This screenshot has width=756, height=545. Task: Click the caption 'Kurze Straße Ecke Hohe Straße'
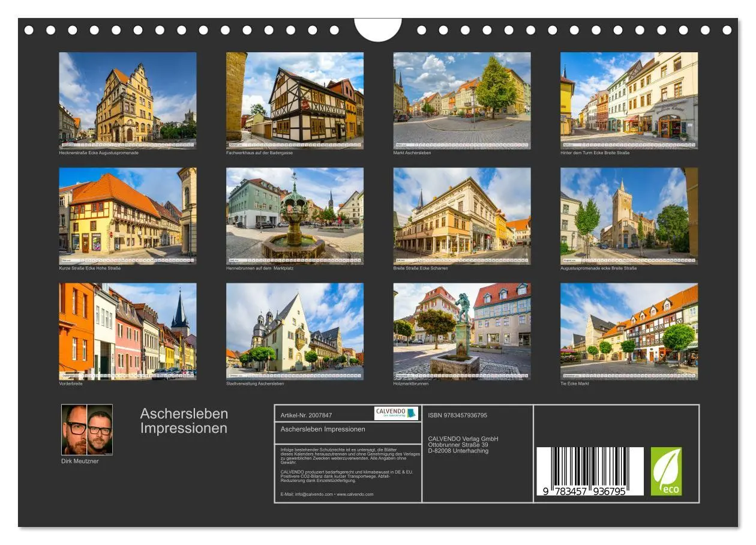(90, 268)
